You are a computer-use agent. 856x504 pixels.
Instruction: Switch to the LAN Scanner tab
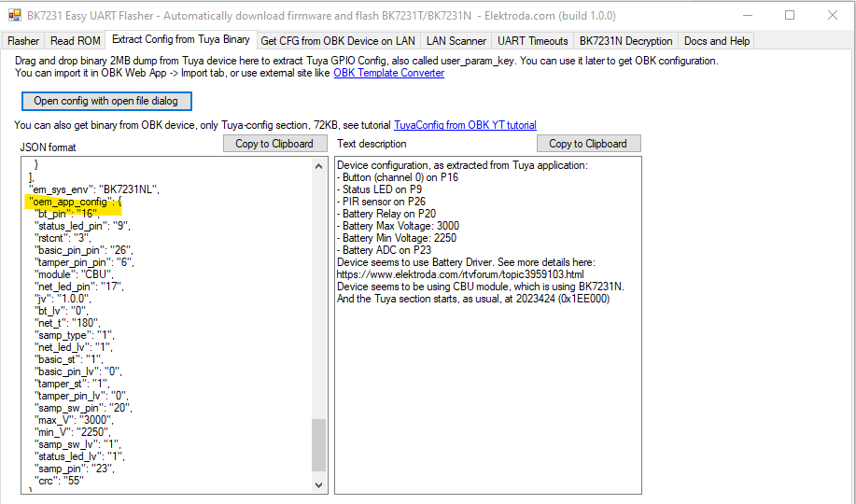456,41
